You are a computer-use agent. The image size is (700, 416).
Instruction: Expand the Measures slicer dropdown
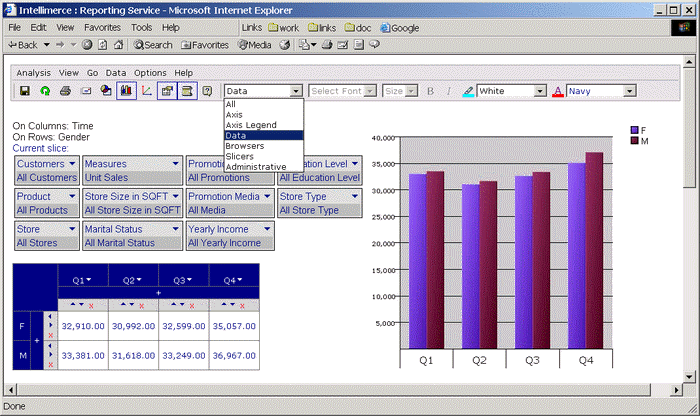pos(176,164)
